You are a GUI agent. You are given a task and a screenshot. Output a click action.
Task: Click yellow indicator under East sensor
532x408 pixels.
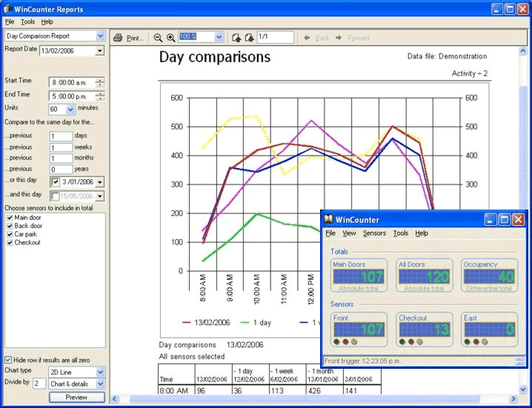485,342
